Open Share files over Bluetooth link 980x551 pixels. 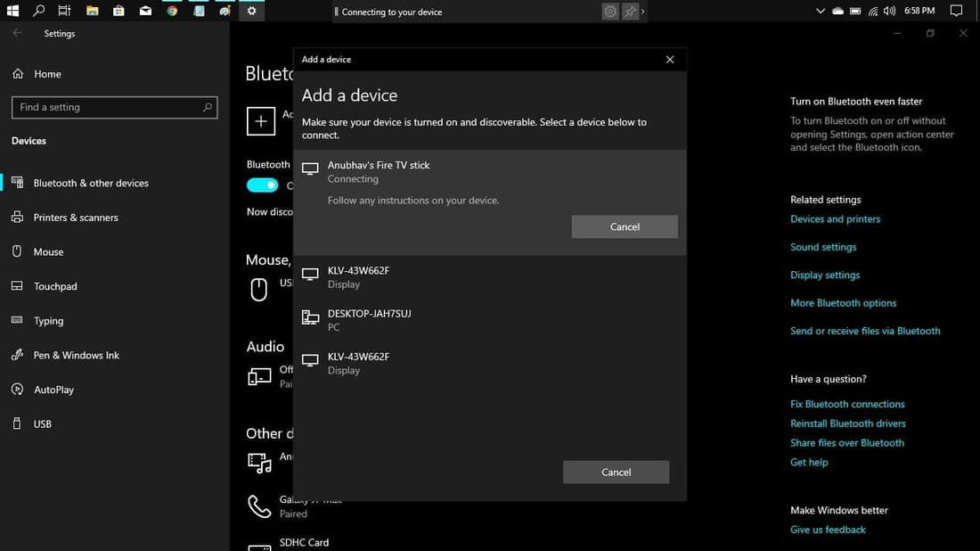tap(847, 443)
